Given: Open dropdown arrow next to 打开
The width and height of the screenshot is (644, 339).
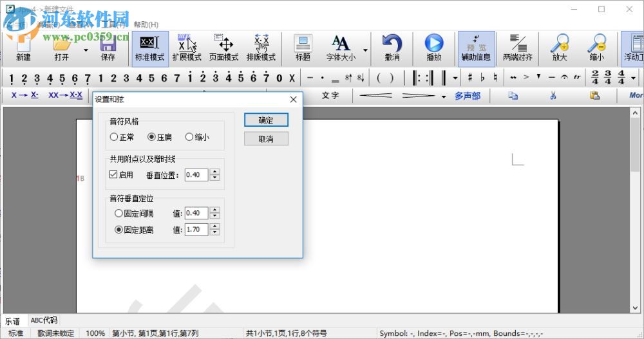Looking at the screenshot, I should tap(86, 50).
